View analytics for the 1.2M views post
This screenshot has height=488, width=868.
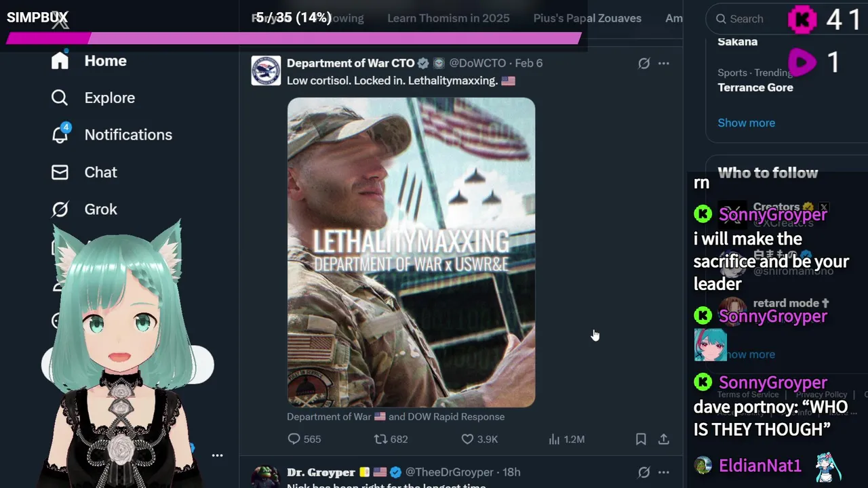566,439
